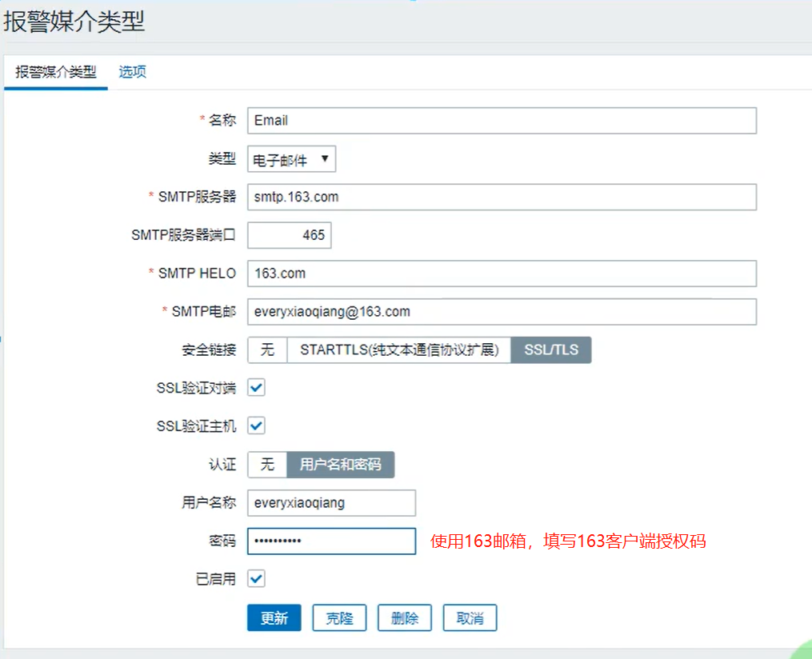The height and width of the screenshot is (659, 812).
Task: Click the 用户名称 field with everyxiaoqiang
Action: point(331,503)
